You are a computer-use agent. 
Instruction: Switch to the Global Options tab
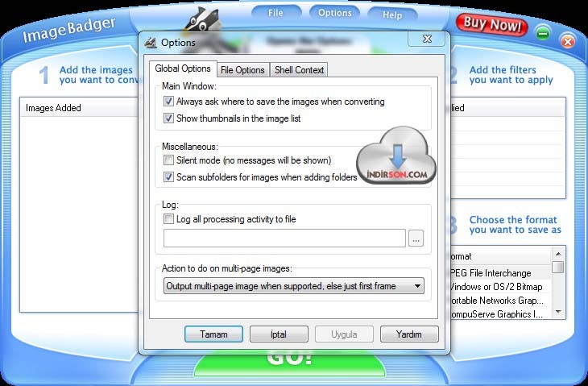tap(183, 68)
